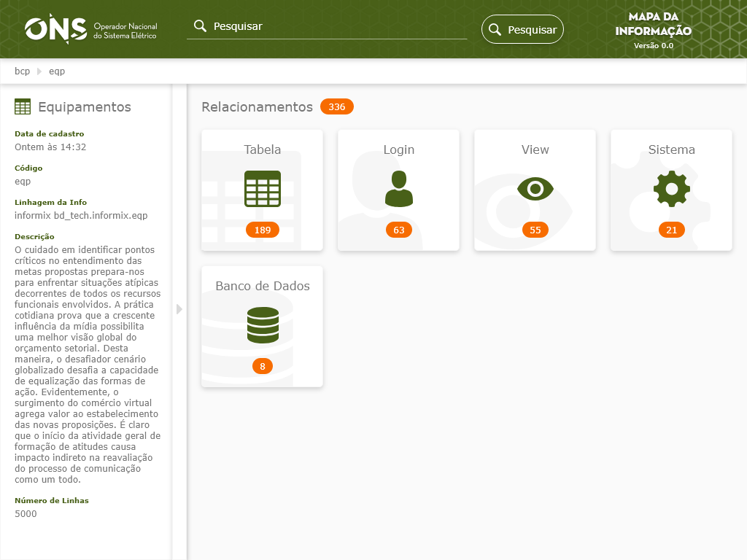Open the Tabela table grid icon
This screenshot has width=747, height=560.
point(263,189)
